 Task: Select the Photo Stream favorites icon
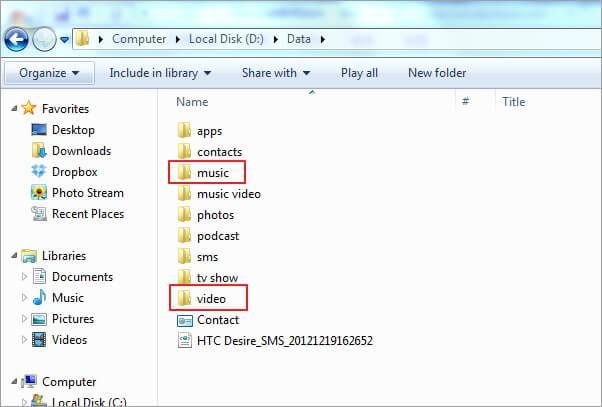pos(39,193)
